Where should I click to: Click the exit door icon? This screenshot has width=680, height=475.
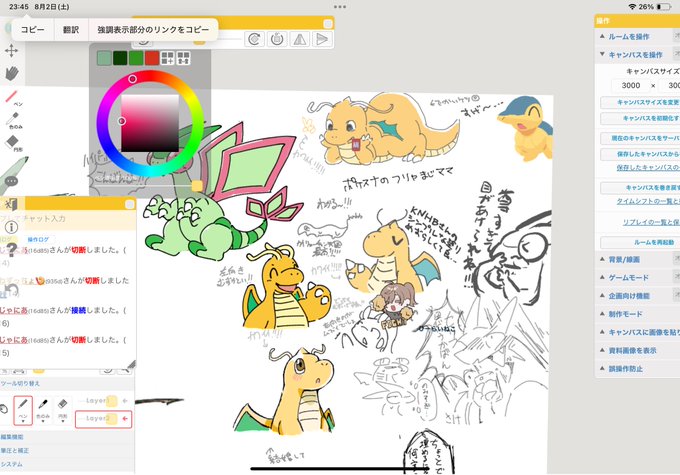point(11,204)
